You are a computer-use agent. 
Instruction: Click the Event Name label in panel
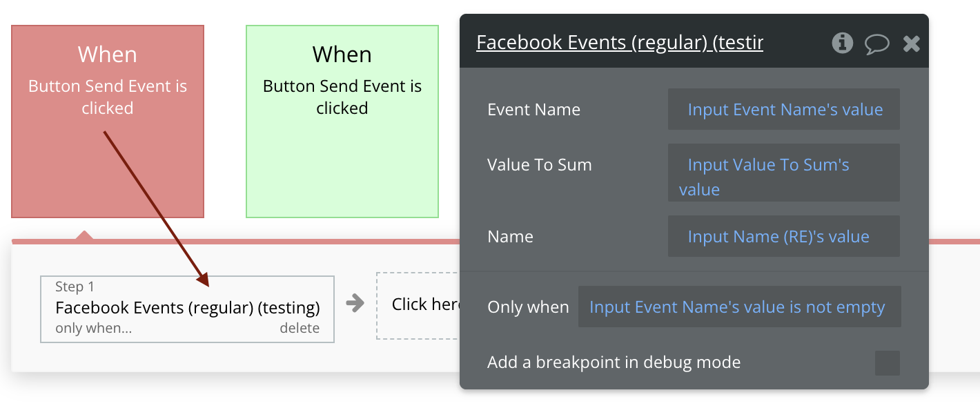pos(533,109)
